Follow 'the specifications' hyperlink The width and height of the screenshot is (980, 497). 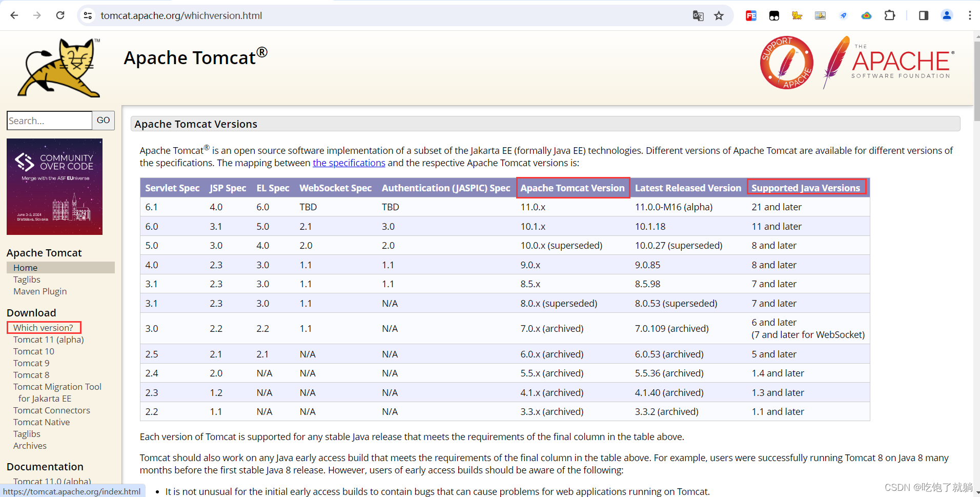349,163
